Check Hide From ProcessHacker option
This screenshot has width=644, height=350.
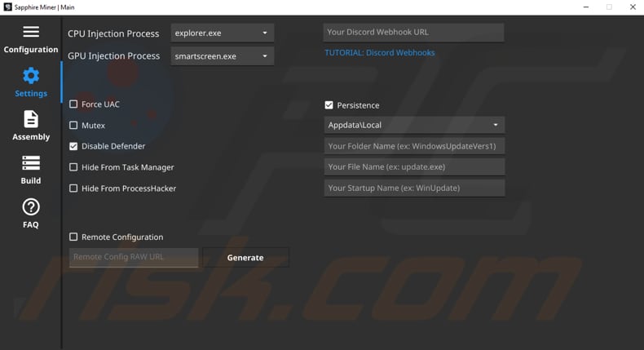pyautogui.click(x=73, y=188)
